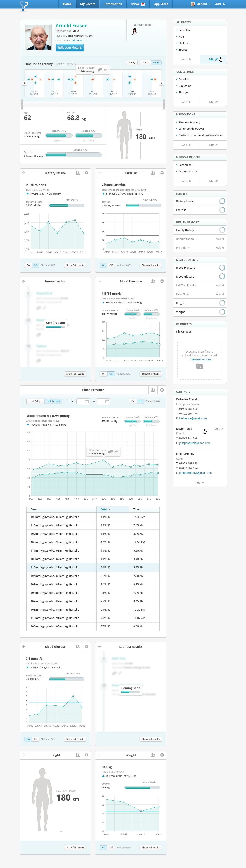Click share icon on Exercise widget

[x=153, y=173]
